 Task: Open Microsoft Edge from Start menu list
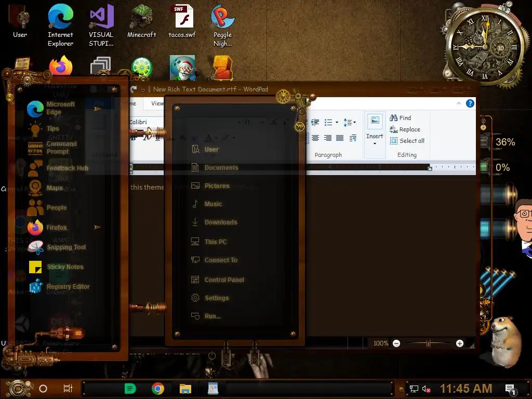pyautogui.click(x=51, y=108)
